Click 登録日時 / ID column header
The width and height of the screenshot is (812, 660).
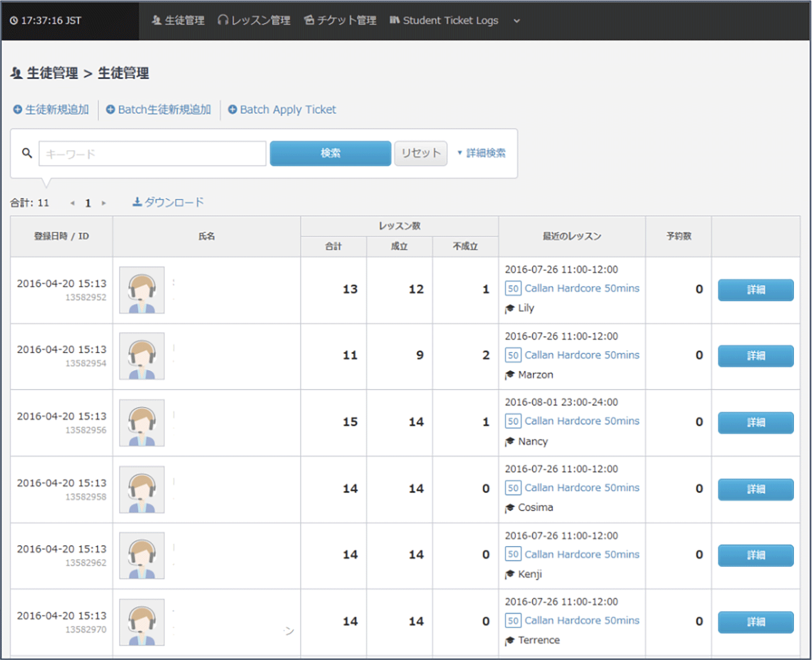(x=61, y=236)
